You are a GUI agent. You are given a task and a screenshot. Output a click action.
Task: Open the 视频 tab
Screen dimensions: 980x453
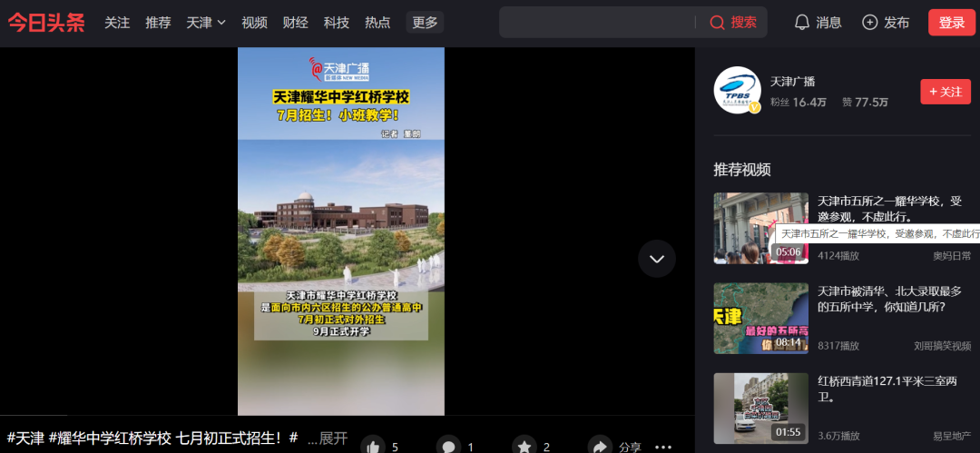tap(254, 23)
